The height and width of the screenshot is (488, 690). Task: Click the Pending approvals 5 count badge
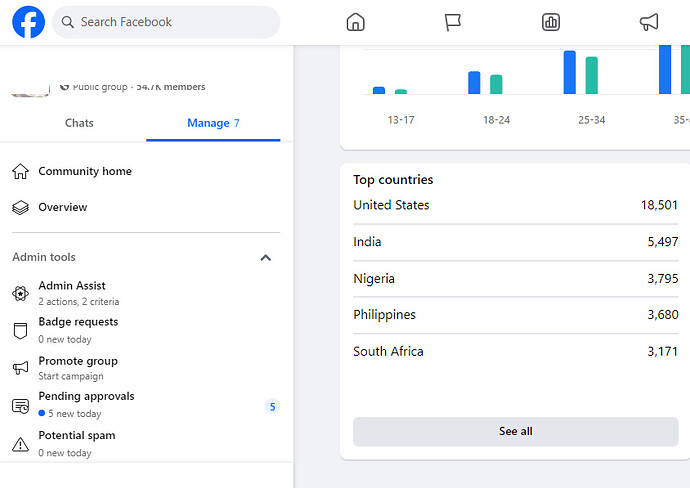click(x=272, y=407)
